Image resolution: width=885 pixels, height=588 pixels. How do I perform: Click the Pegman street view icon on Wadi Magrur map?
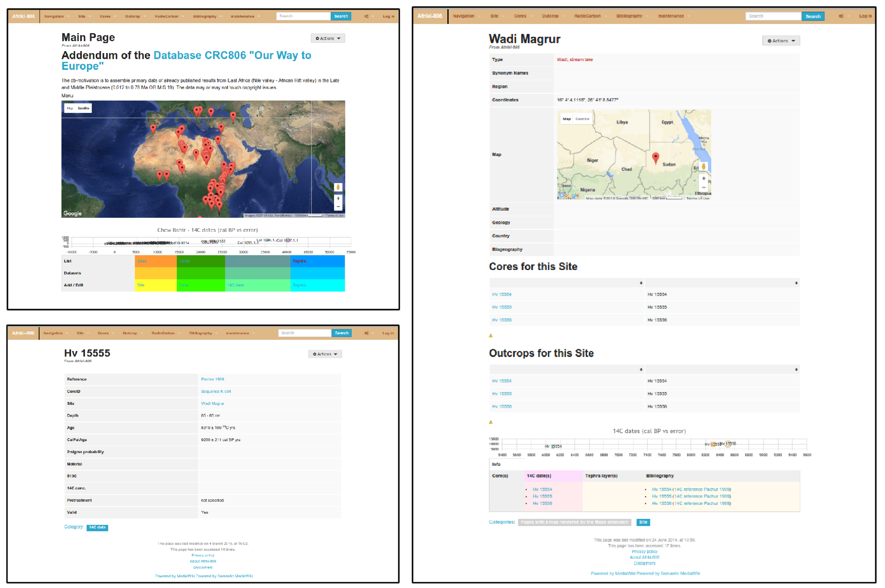point(703,166)
